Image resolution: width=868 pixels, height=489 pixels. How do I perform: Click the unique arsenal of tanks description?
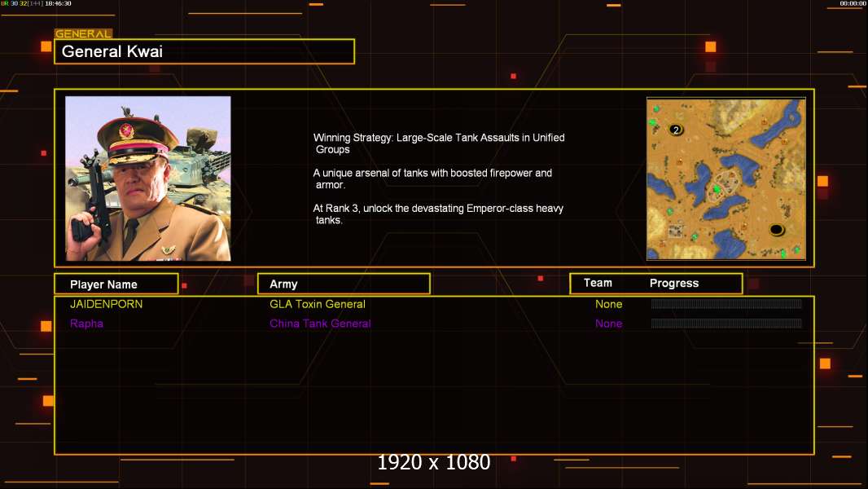tap(432, 178)
